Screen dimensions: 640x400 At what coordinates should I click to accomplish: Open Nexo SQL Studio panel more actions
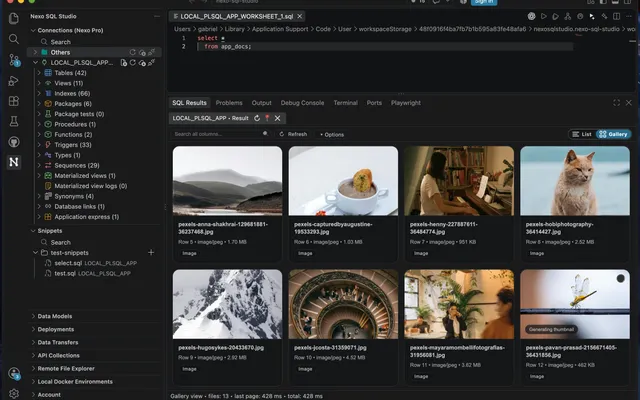[157, 16]
